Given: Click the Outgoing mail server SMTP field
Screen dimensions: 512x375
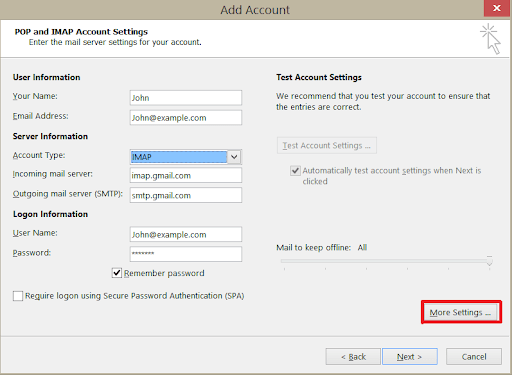Looking at the screenshot, I should click(x=186, y=195).
